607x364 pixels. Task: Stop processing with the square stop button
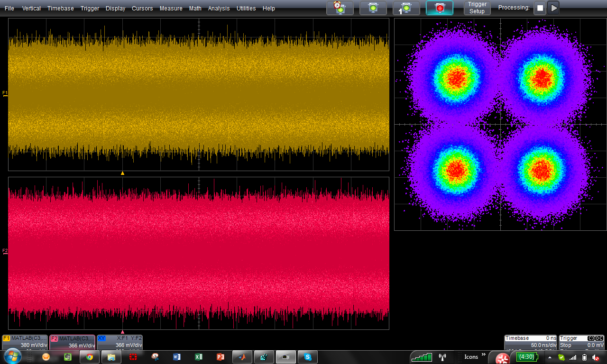point(540,8)
